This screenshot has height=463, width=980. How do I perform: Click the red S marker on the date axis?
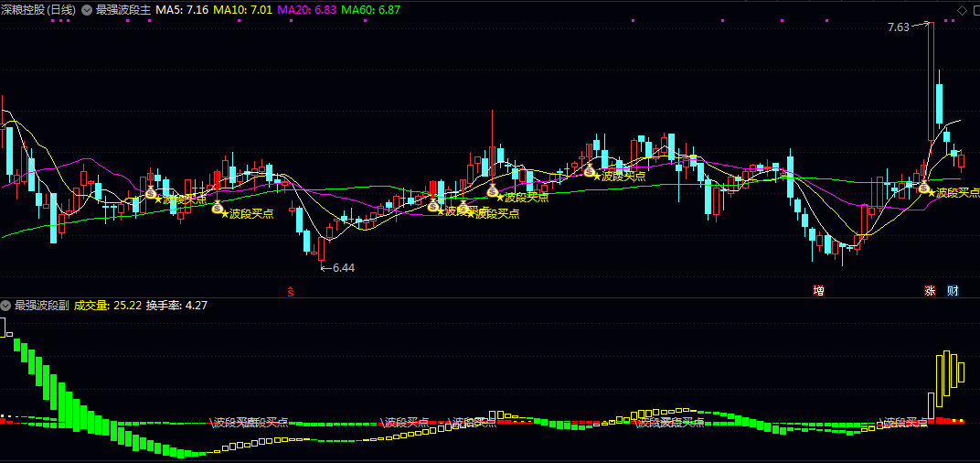coord(291,292)
